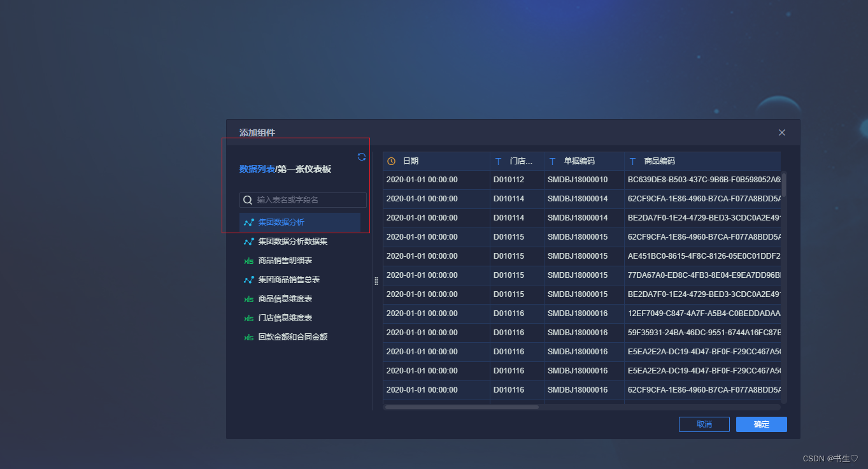Click the icon beside 集团数据分析
Screen dimensions: 868x469
(249, 222)
